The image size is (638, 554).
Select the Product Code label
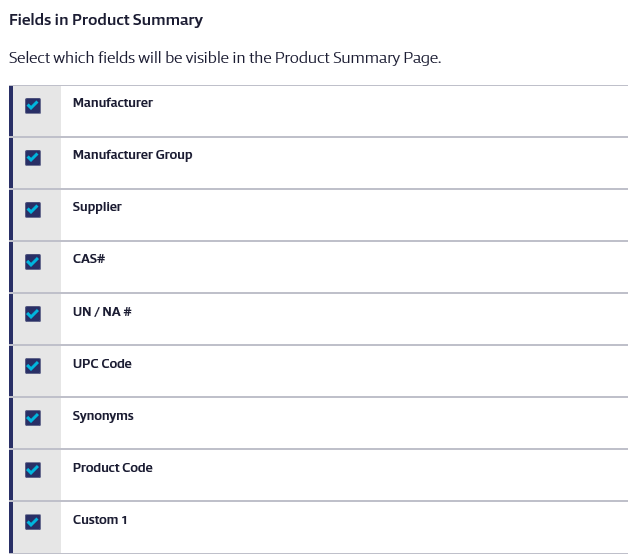coord(113,468)
